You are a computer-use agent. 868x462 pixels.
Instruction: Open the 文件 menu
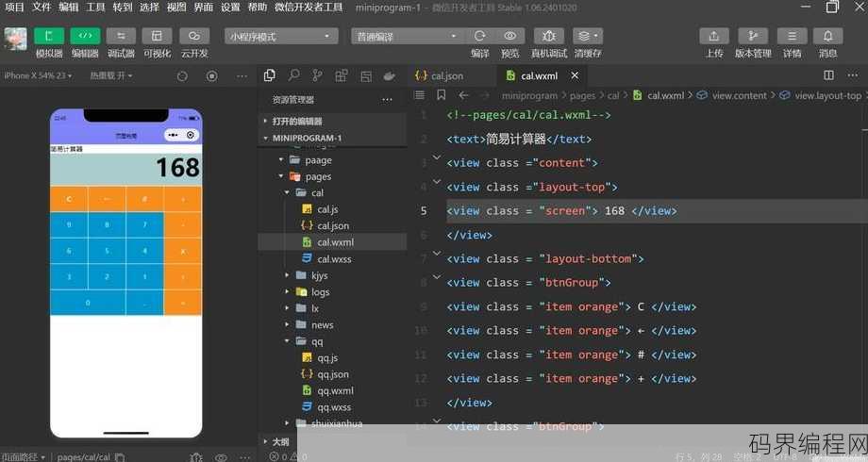tap(42, 8)
